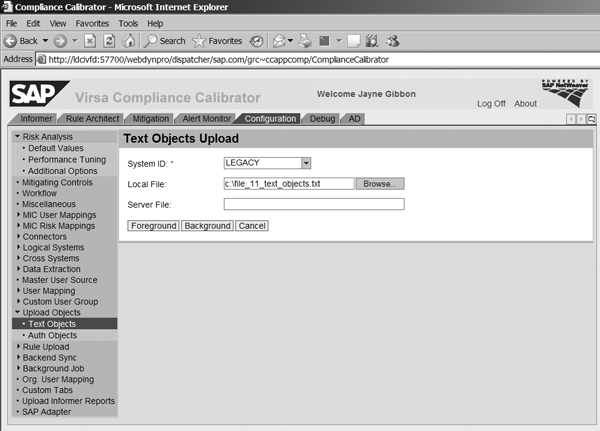Click the Foreground button
Image resolution: width=600 pixels, height=431 pixels.
153,226
